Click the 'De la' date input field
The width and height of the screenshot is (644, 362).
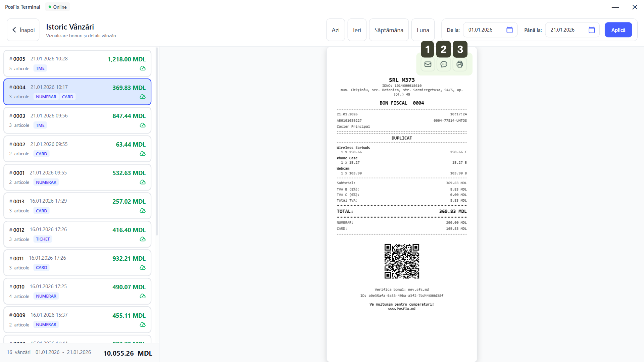tap(485, 30)
